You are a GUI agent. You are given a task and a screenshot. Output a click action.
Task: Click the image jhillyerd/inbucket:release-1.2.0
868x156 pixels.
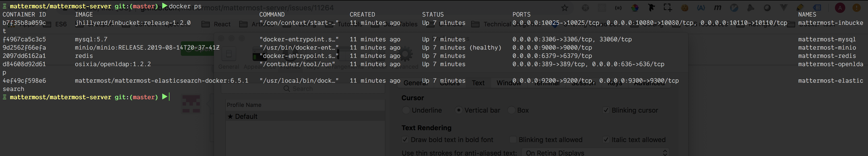click(x=133, y=23)
